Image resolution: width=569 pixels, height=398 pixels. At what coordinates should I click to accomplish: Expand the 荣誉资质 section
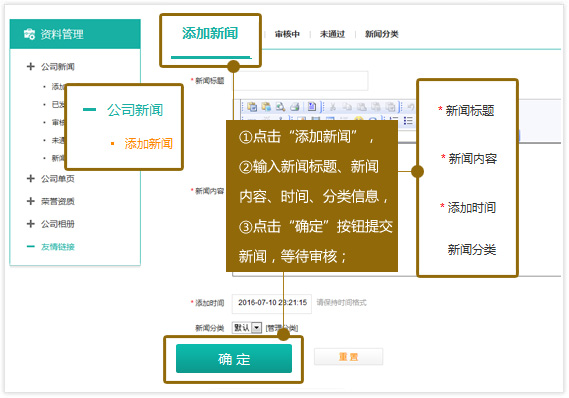(30, 201)
